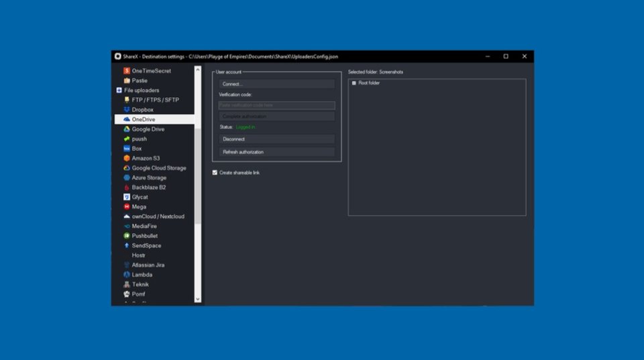The image size is (644, 360).
Task: Collapse the File uploaders tree group
Action: click(x=119, y=91)
